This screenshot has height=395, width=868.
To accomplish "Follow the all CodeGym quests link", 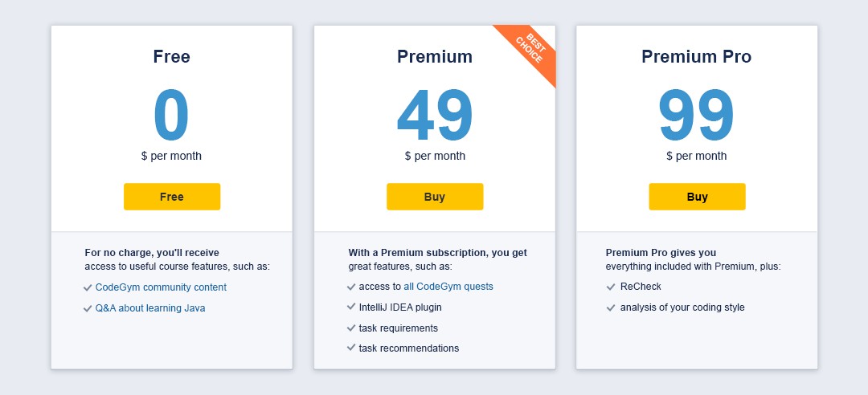I will pyautogui.click(x=448, y=287).
